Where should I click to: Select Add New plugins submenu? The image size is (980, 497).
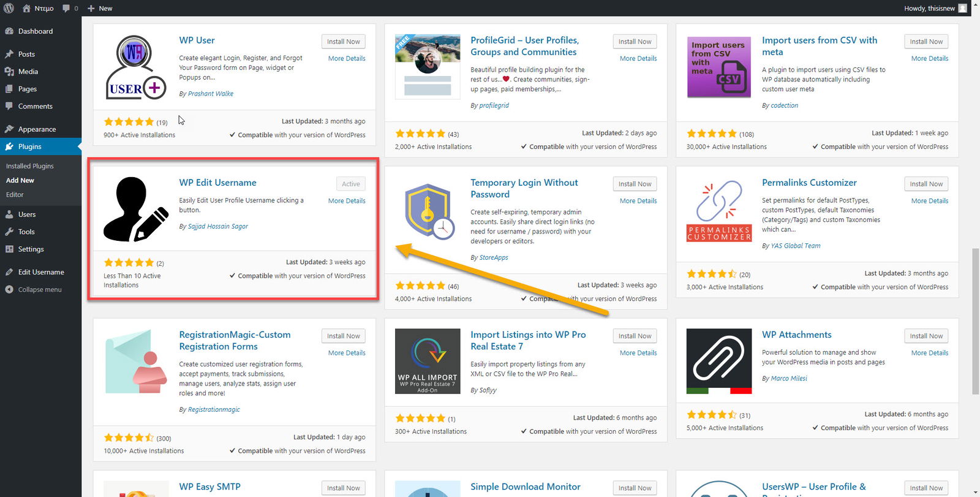(x=20, y=180)
